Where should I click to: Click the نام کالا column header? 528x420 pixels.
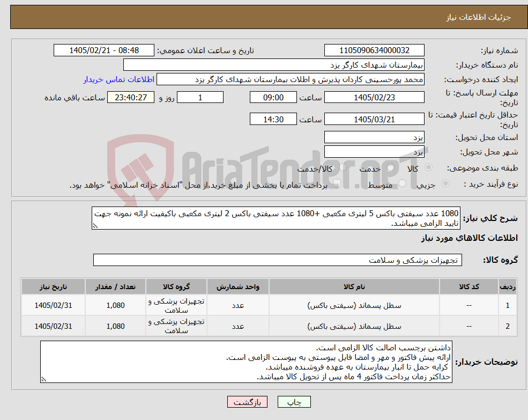[354, 286]
